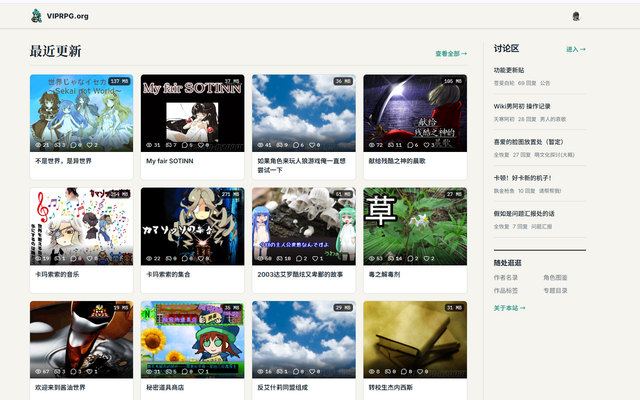This screenshot has height=400, width=640.
Task: Click the VIPRPG.org mascot logo icon
Action: pos(36,16)
